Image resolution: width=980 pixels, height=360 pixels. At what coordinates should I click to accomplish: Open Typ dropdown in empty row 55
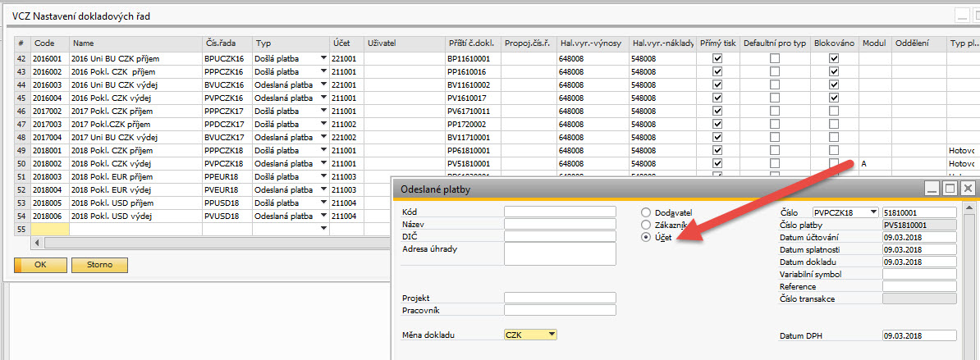(323, 230)
